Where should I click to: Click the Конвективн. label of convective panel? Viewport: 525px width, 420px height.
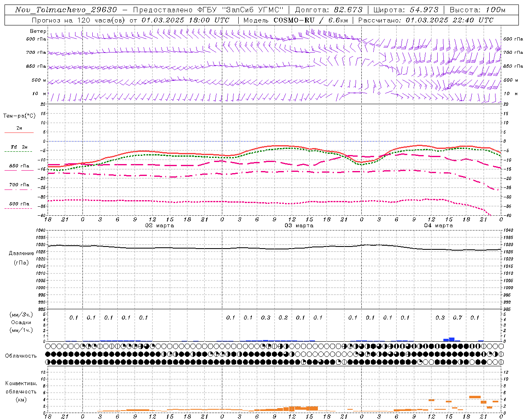(x=21, y=383)
